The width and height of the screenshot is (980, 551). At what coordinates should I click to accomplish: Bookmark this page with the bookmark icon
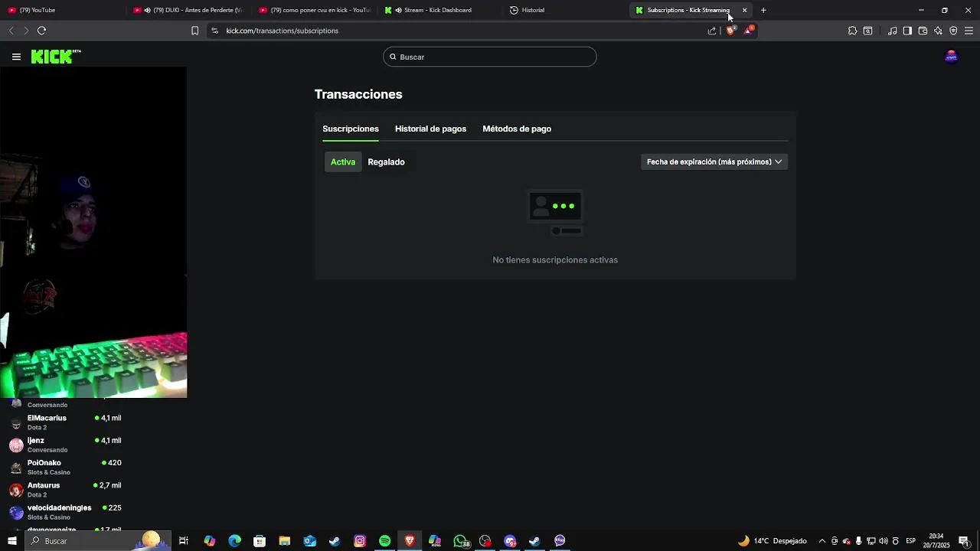click(194, 31)
